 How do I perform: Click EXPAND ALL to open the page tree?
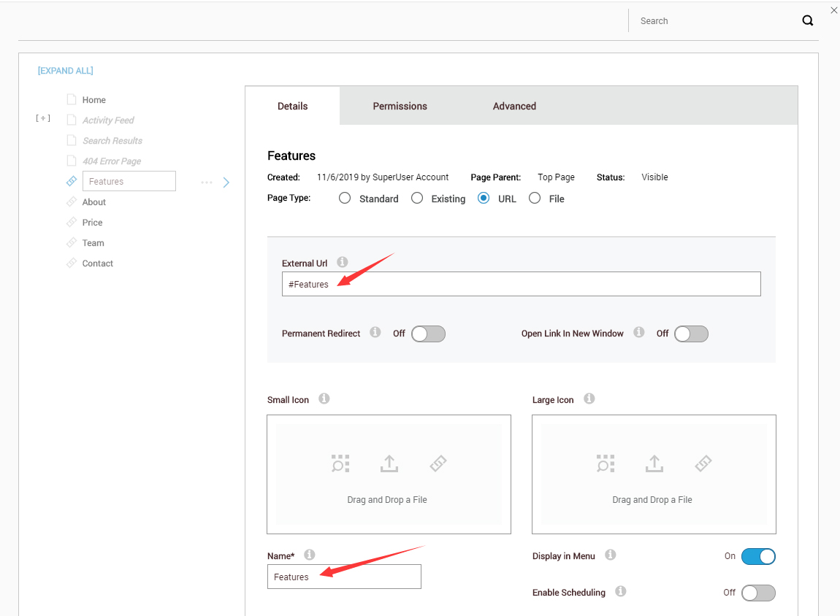point(65,70)
